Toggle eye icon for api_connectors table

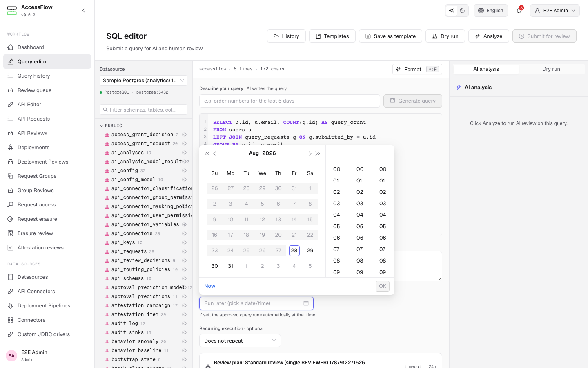click(x=184, y=233)
